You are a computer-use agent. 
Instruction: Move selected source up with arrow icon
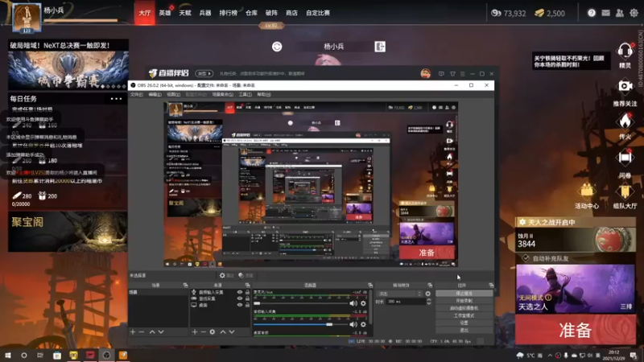coord(223,331)
